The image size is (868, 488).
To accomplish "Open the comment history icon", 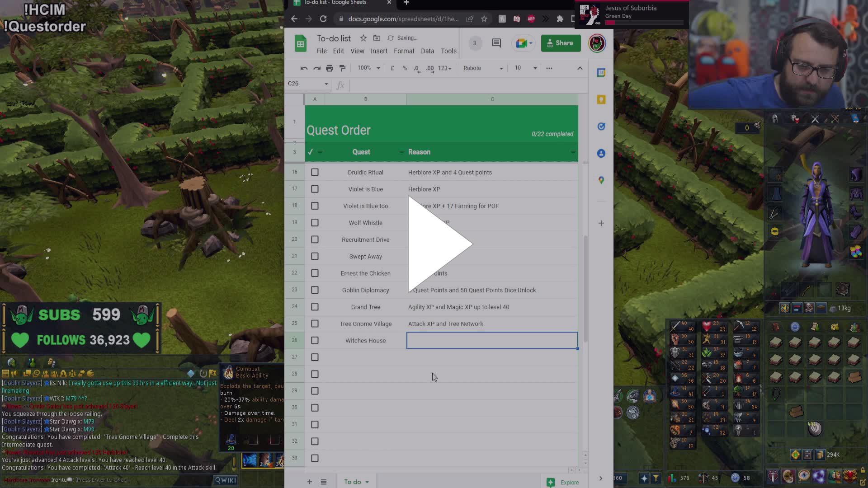I will tap(496, 43).
